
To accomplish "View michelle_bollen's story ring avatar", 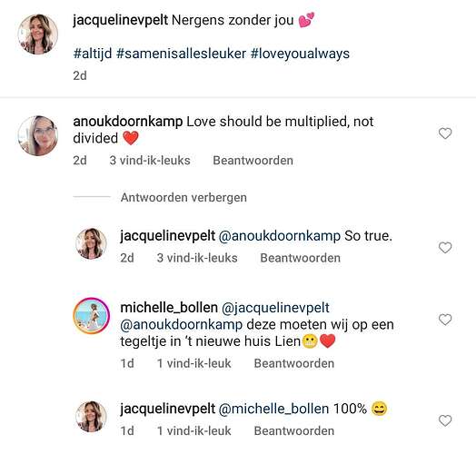I will click(x=92, y=316).
